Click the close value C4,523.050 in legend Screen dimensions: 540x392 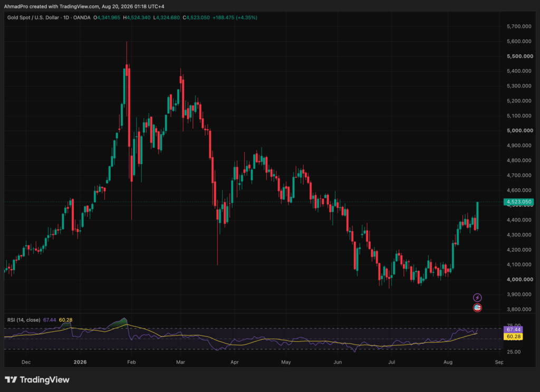196,17
